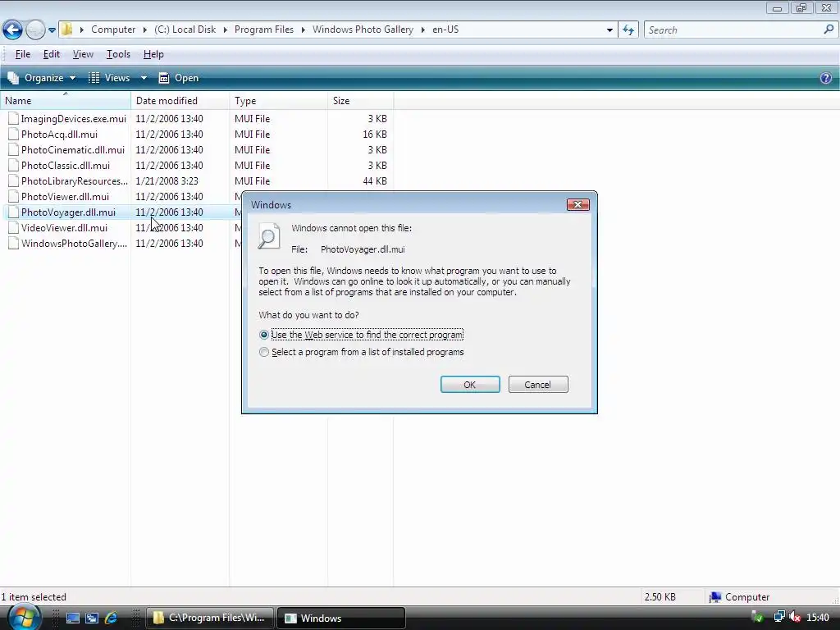Open the Edit menu
Screen dimensions: 840x630
click(52, 54)
